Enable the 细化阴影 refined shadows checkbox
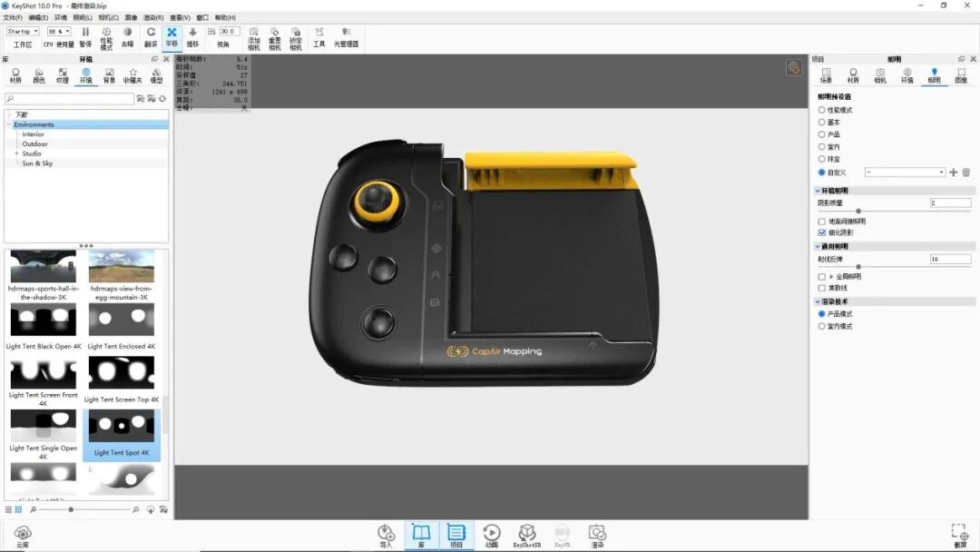The width and height of the screenshot is (980, 552). tap(823, 230)
